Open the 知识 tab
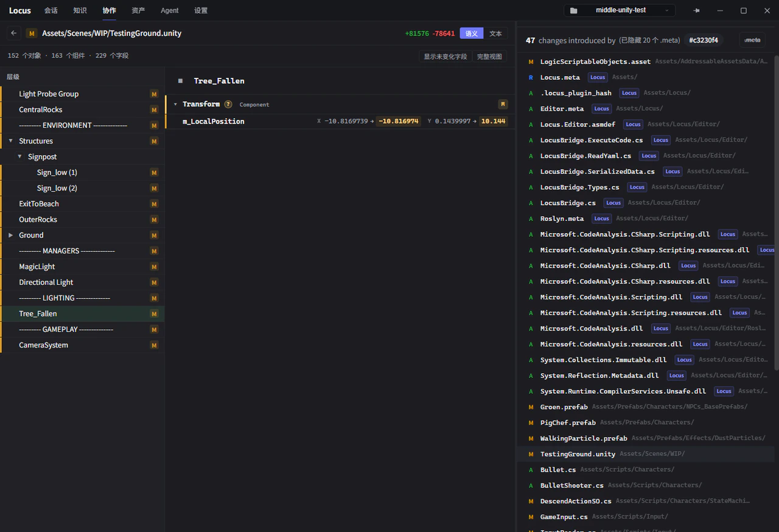 80,10
